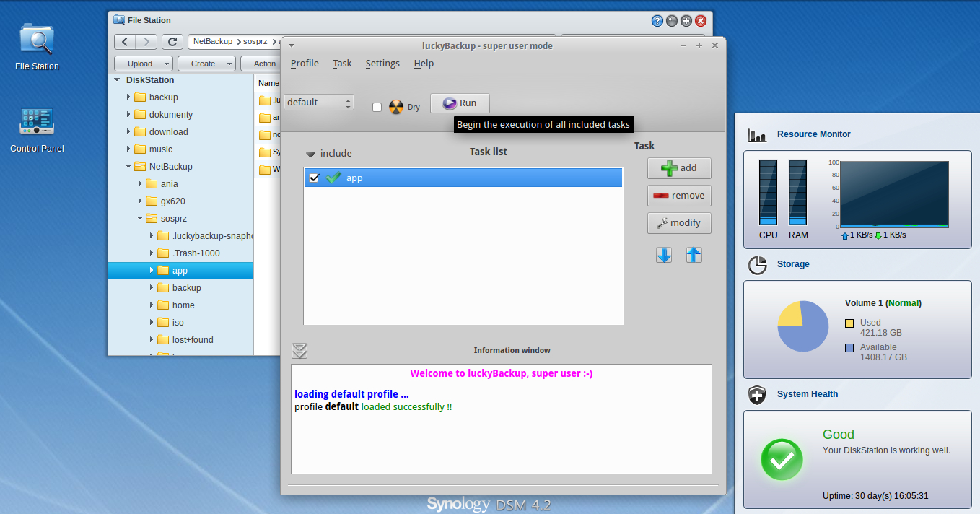980x514 pixels.
Task: Move selected task up with blue arrow
Action: 694,255
